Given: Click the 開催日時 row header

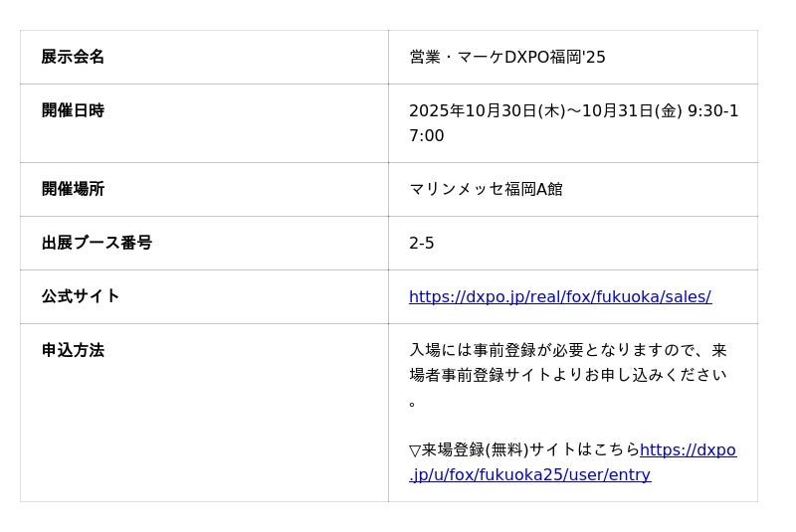Looking at the screenshot, I should tap(73, 110).
